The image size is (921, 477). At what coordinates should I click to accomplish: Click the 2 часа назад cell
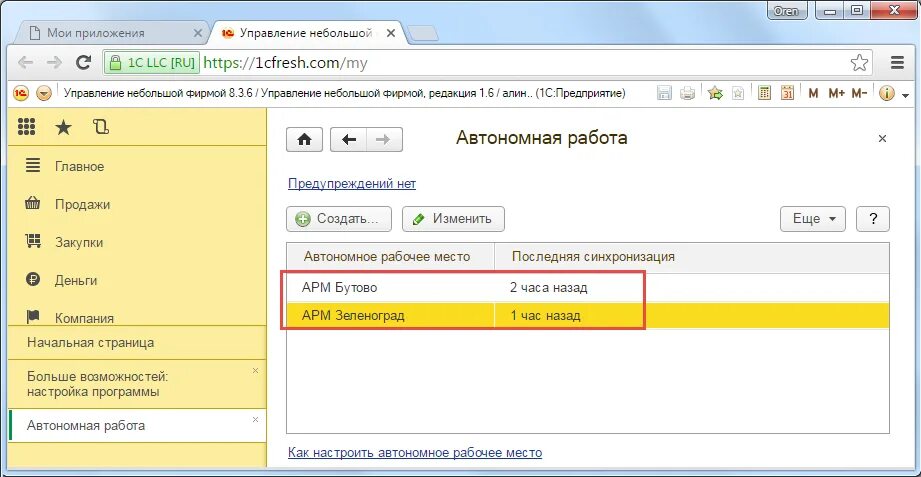[549, 288]
